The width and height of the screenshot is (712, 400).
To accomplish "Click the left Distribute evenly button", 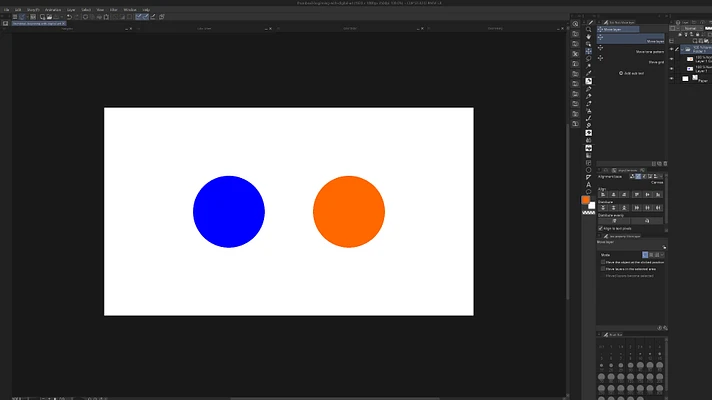I will coord(614,221).
